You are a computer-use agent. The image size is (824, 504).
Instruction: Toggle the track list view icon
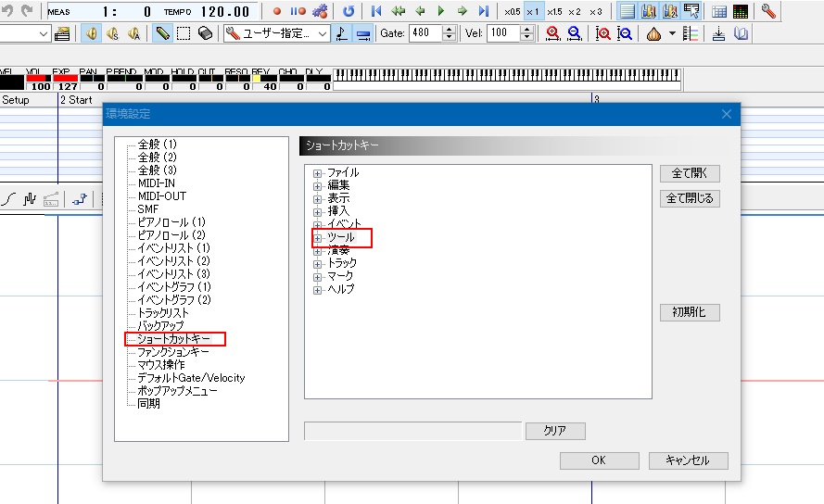pos(627,11)
